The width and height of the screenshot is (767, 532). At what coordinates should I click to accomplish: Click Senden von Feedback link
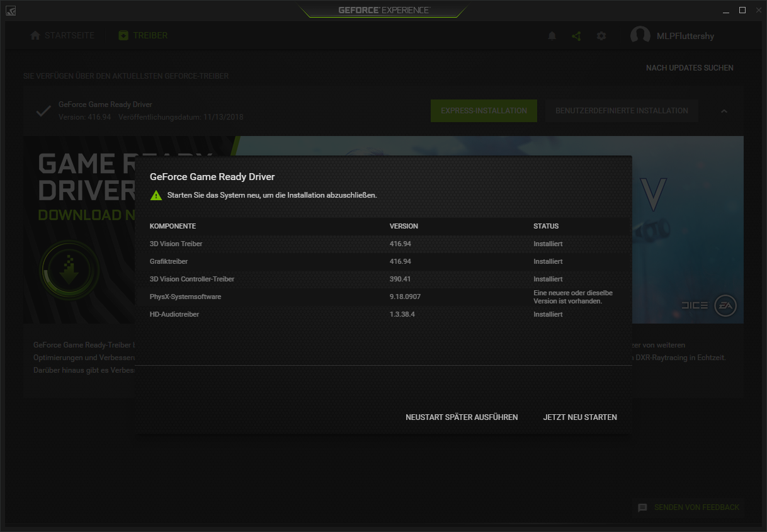697,507
